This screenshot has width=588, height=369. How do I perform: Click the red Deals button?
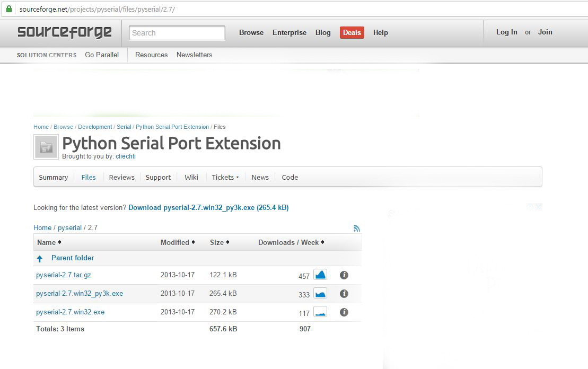click(x=352, y=32)
